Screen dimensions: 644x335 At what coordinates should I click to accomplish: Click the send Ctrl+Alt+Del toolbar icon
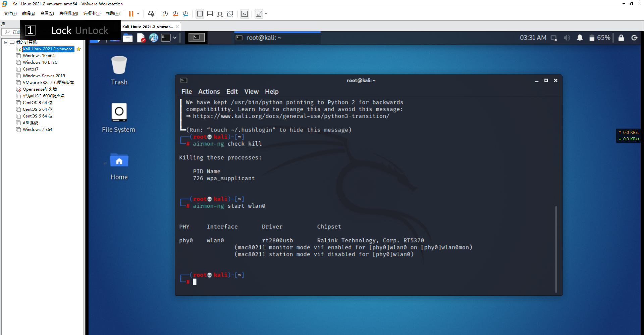click(x=151, y=14)
